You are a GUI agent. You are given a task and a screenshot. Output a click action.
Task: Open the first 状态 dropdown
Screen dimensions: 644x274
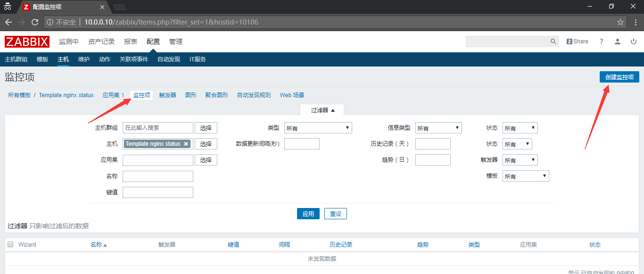pos(520,128)
